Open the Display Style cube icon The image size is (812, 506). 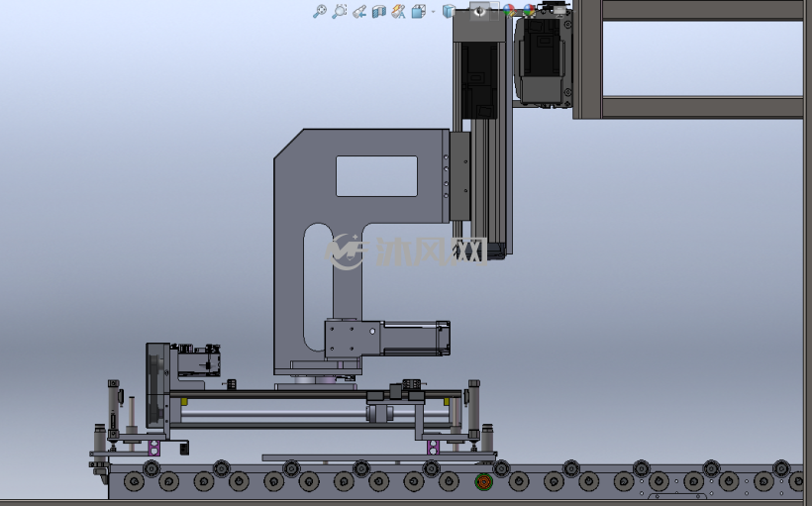pos(449,11)
